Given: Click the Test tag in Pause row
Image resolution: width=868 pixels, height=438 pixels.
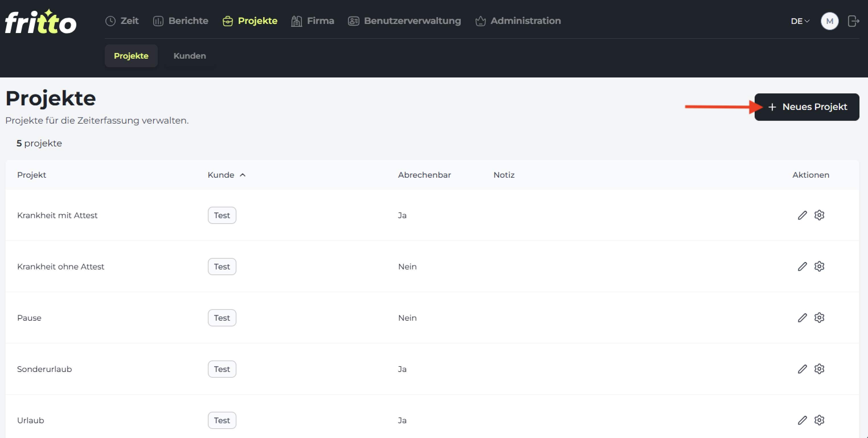Looking at the screenshot, I should 222,318.
